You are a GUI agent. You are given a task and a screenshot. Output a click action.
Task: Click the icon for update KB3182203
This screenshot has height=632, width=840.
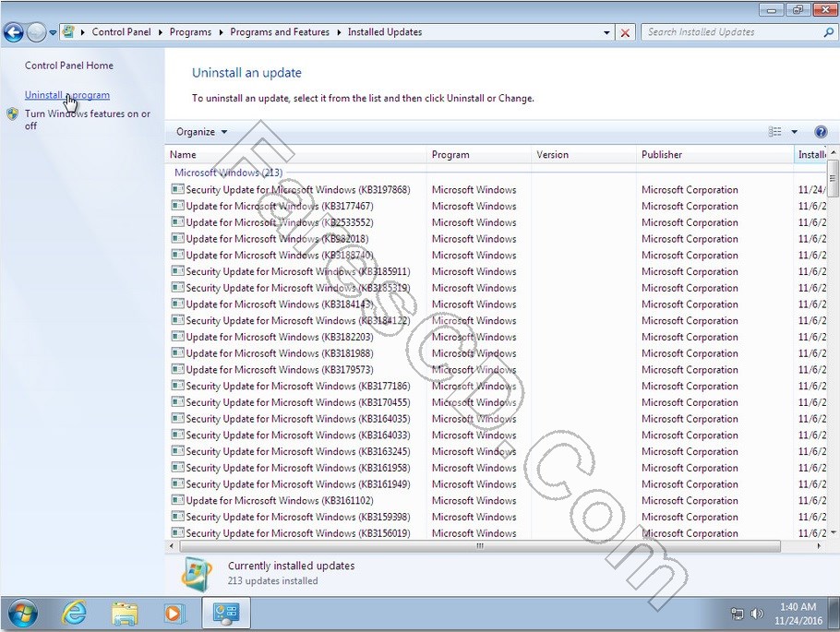[x=177, y=337]
